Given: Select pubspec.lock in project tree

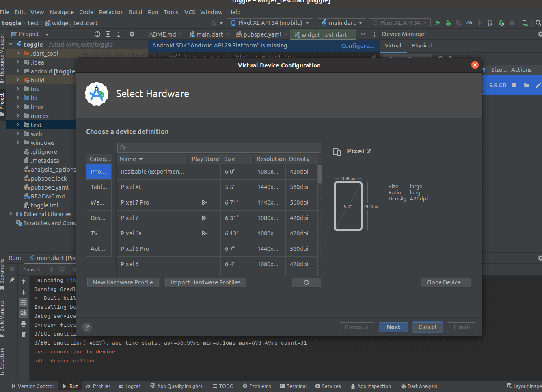Looking at the screenshot, I should [49, 179].
